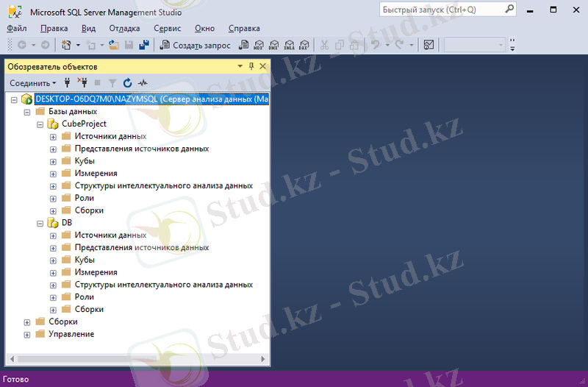Open the toolbar options overflow arrow
Screen dimensions: 588x387
click(512, 45)
